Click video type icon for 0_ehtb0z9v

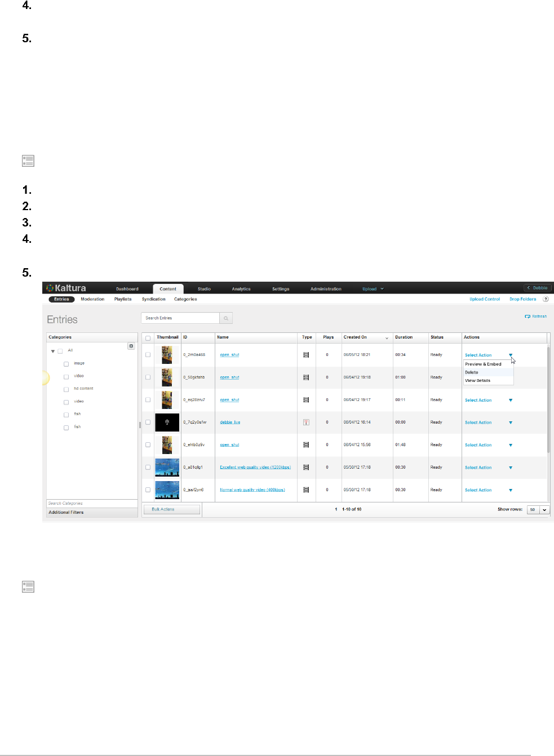306,445
